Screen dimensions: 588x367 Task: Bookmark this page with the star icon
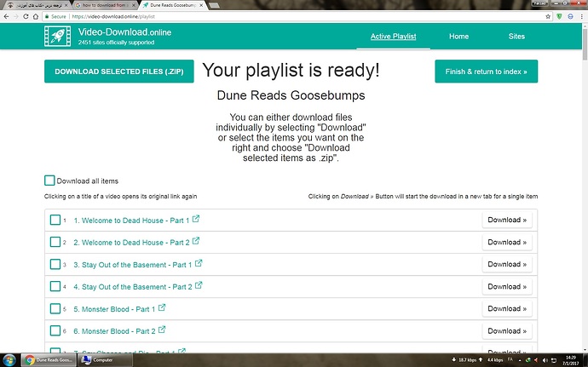coord(548,16)
